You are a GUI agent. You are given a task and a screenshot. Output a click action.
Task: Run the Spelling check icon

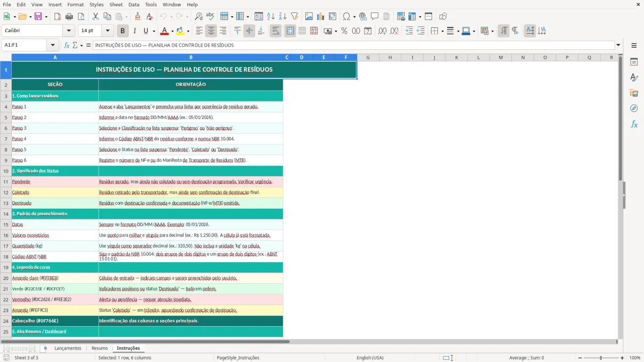(210, 17)
